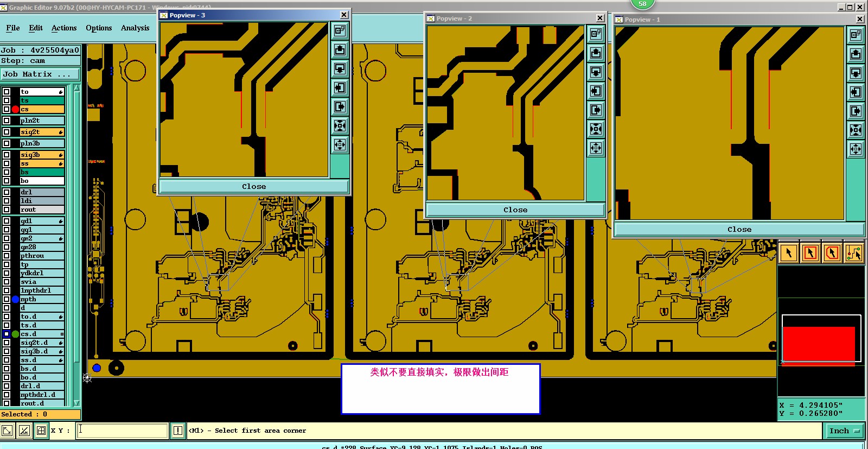
Task: Select the layer row named pthrou
Action: tap(42, 256)
